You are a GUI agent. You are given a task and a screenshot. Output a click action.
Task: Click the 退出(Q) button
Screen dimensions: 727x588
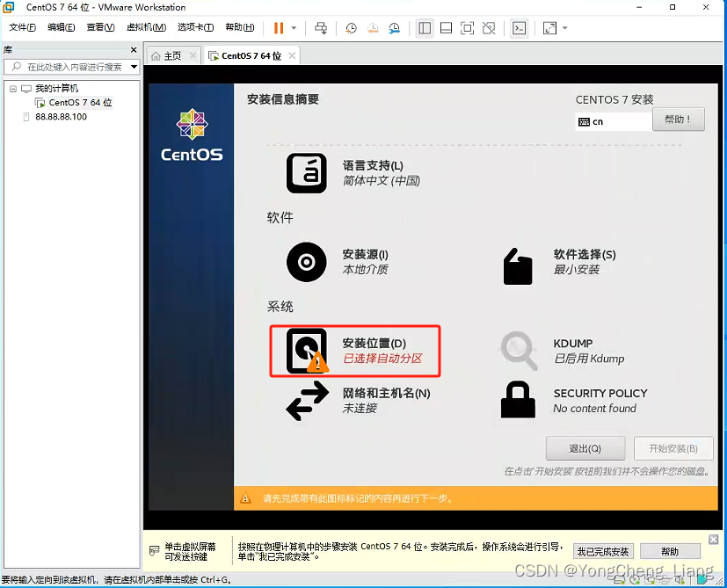(585, 448)
